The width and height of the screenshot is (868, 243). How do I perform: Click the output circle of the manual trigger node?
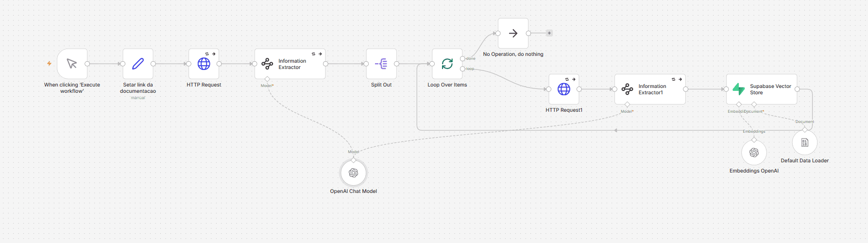coord(87,64)
